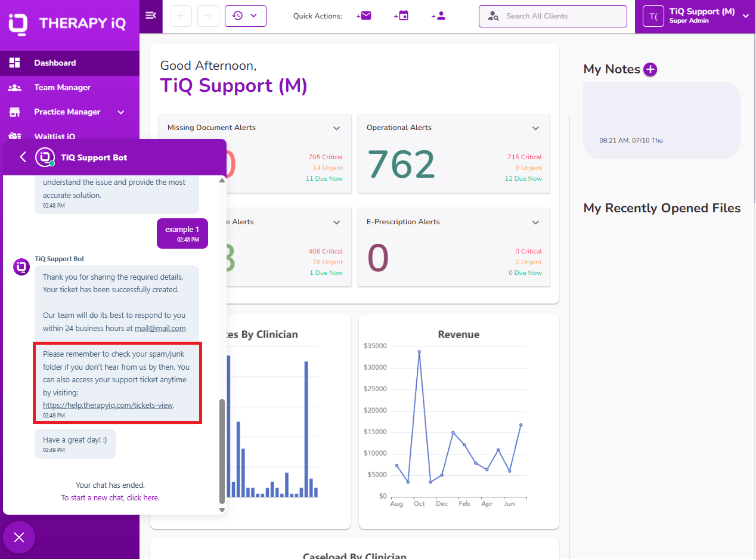Image resolution: width=756 pixels, height=560 pixels.
Task: Click 715 Critical under Operational Alerts
Action: coord(525,157)
